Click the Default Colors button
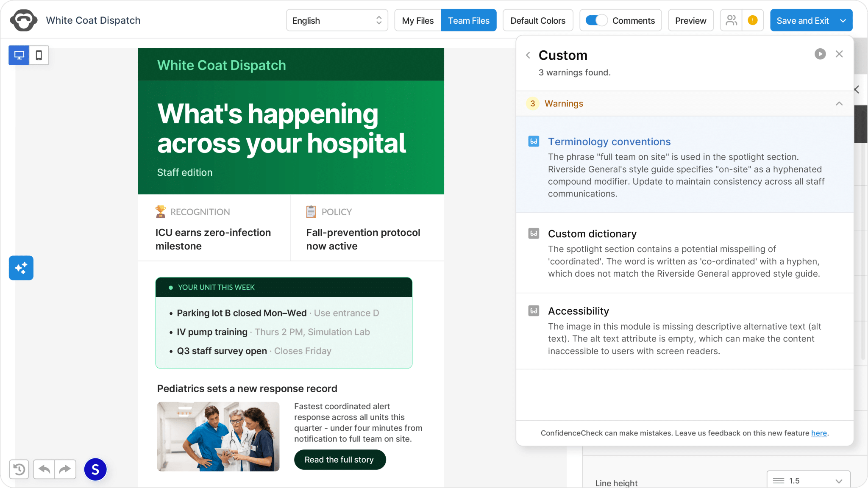 [538, 20]
